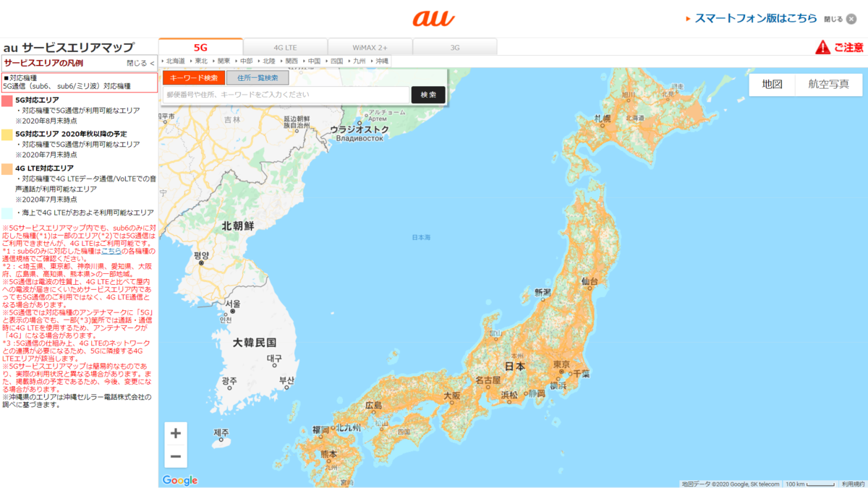Switch map to 地図 view
868x488 pixels.
[773, 84]
